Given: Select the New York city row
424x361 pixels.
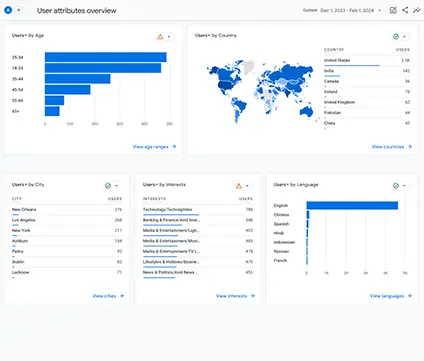Looking at the screenshot, I should click(x=67, y=231).
